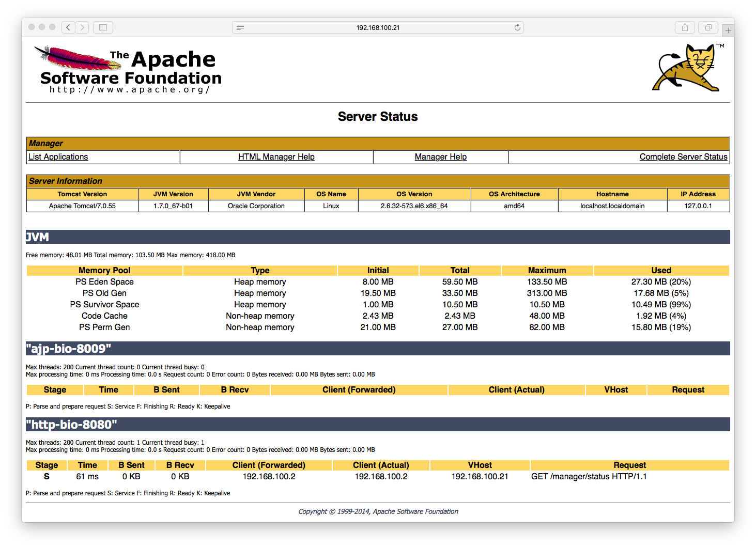Click the amd64 architecture cell
This screenshot has width=756, height=548.
point(514,206)
